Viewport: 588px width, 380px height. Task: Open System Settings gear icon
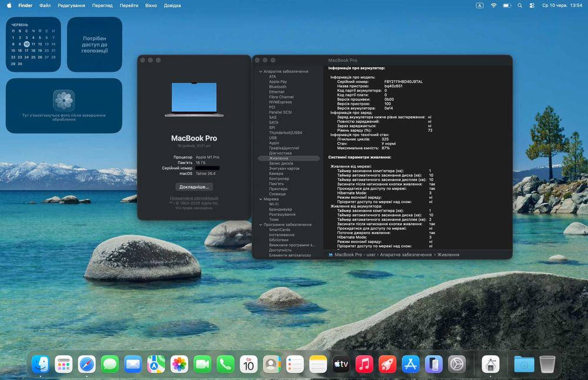457,364
